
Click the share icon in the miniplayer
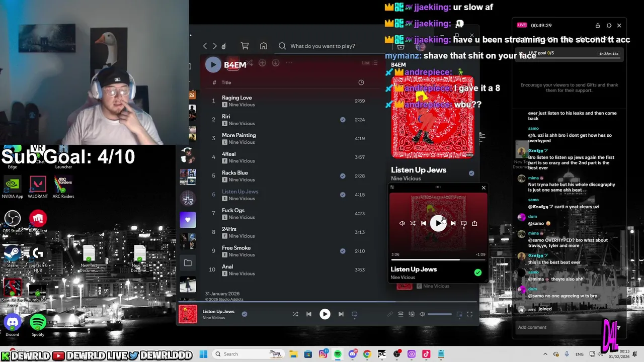[474, 223]
